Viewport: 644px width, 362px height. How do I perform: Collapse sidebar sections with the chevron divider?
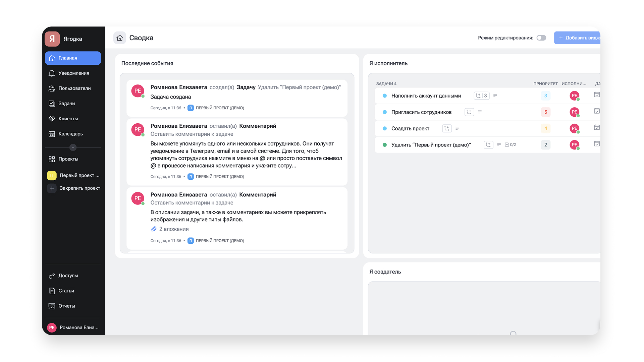(72, 147)
